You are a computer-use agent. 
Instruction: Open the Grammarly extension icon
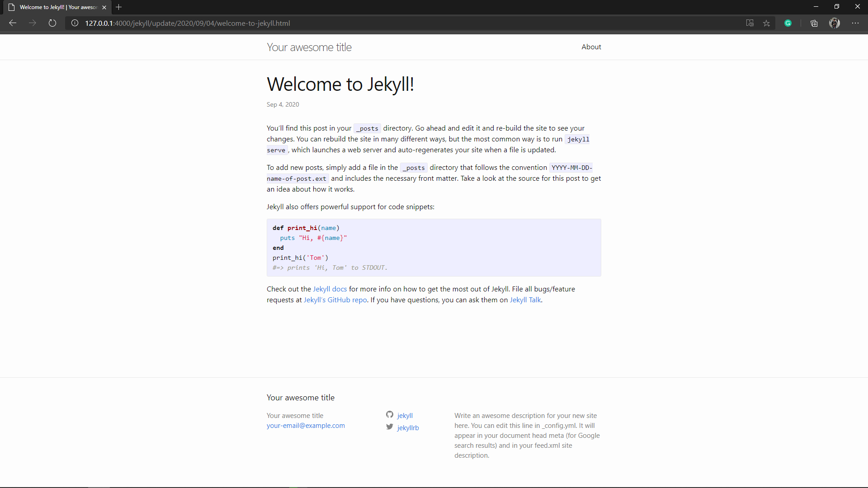[x=788, y=23]
